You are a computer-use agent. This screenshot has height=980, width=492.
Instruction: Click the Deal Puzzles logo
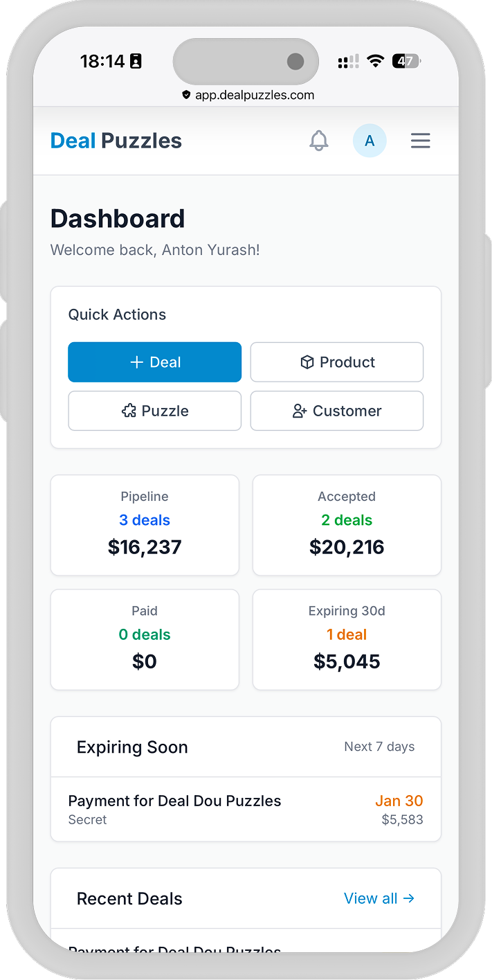pyautogui.click(x=116, y=141)
